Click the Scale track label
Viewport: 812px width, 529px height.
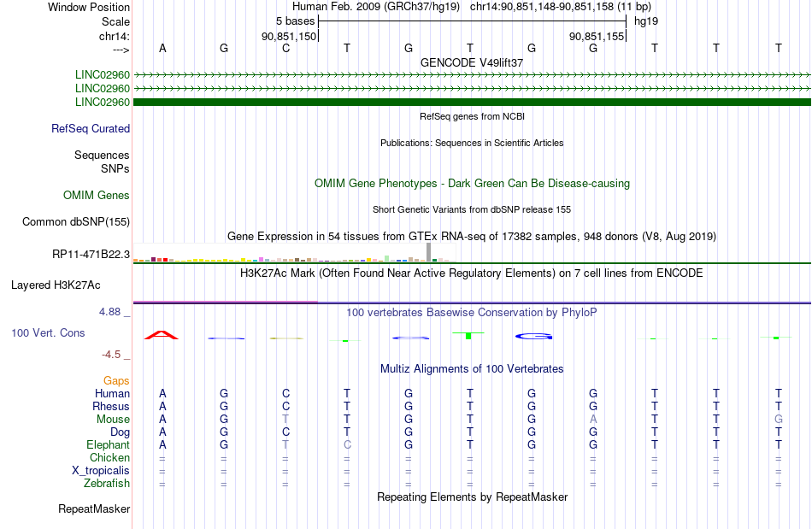pyautogui.click(x=115, y=21)
